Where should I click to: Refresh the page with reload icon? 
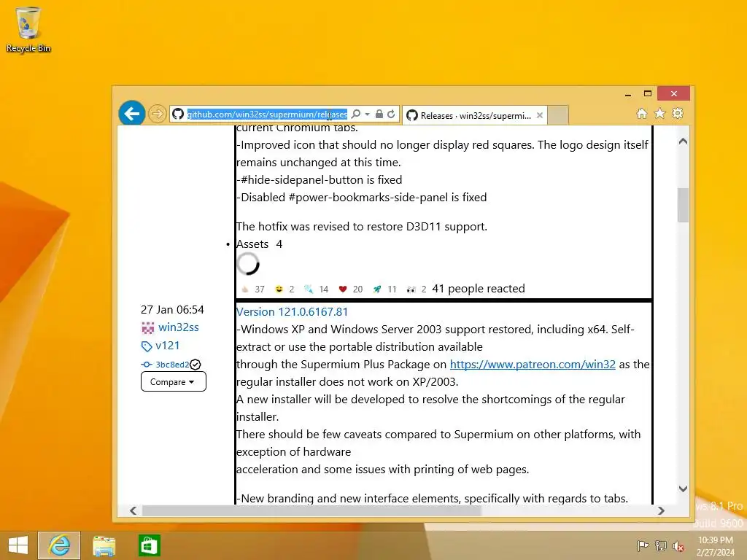pos(391,114)
